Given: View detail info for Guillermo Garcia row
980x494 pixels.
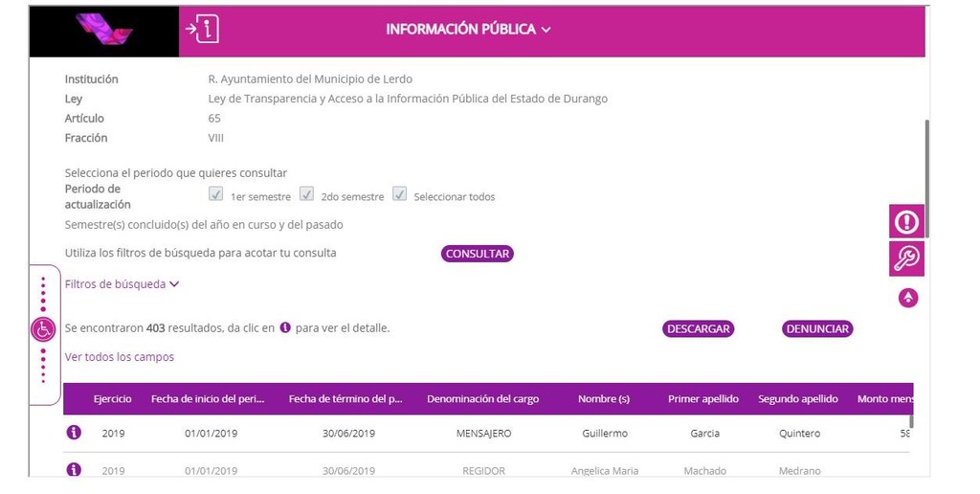Looking at the screenshot, I should pos(74,433).
